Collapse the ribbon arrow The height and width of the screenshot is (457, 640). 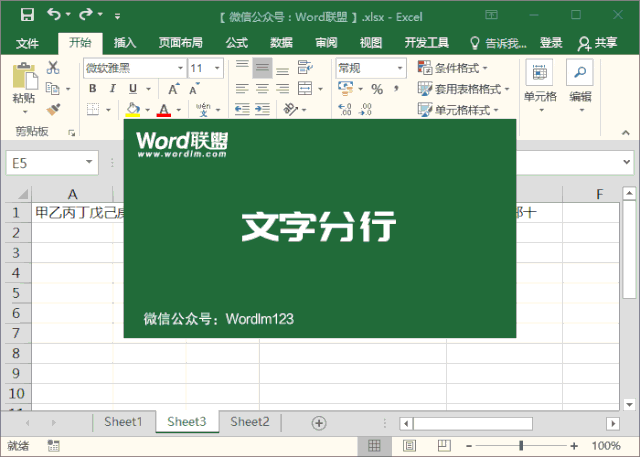(x=625, y=132)
